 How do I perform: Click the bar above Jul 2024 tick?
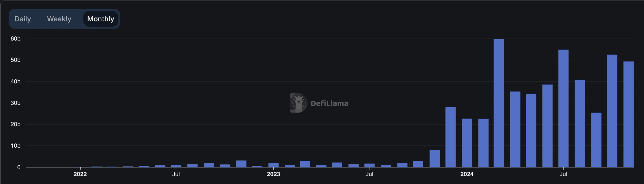coord(563,108)
